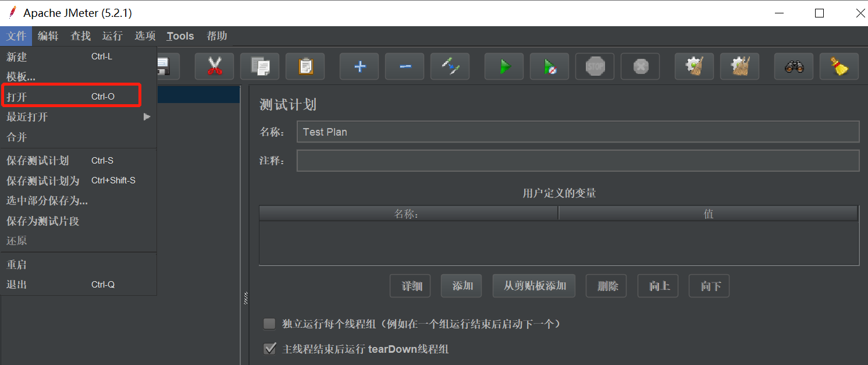The width and height of the screenshot is (868, 365).
Task: Click the Reset Search broom icon
Action: coord(839,66)
